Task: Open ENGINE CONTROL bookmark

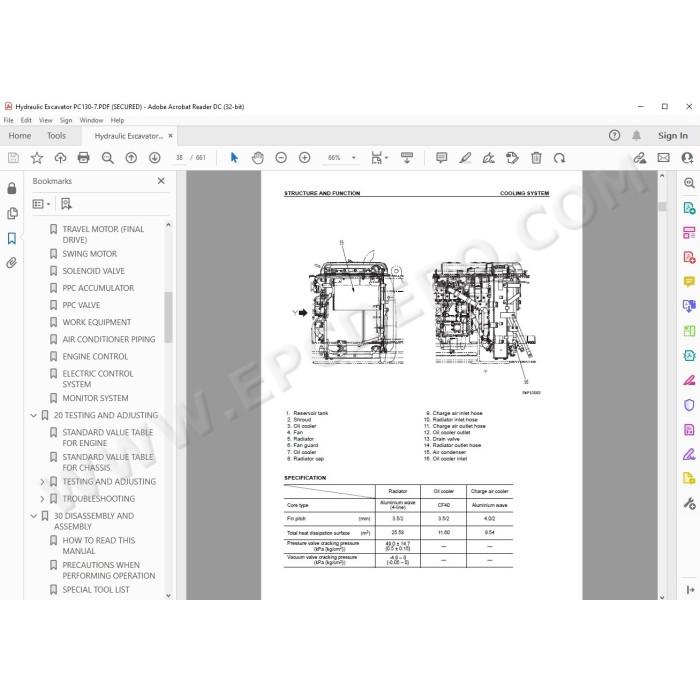Action: coord(95,356)
